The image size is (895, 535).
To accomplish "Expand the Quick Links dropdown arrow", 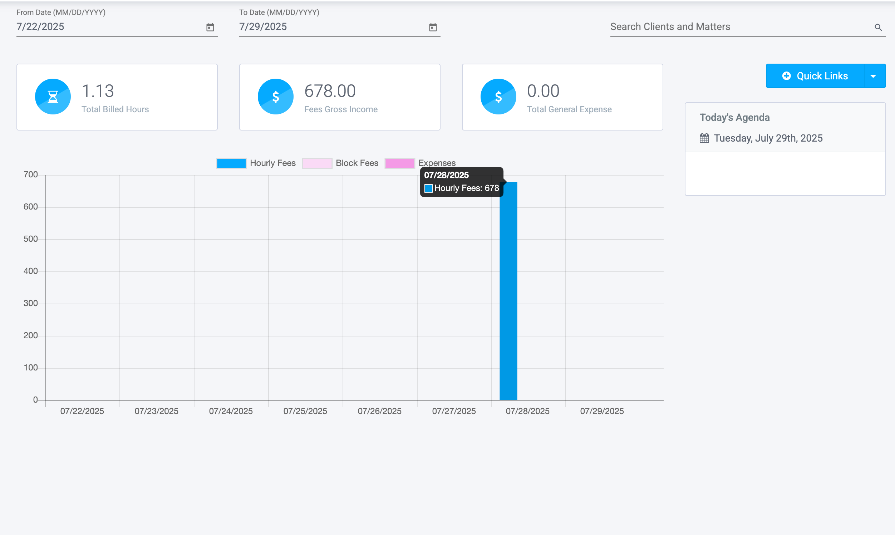I will [x=874, y=76].
